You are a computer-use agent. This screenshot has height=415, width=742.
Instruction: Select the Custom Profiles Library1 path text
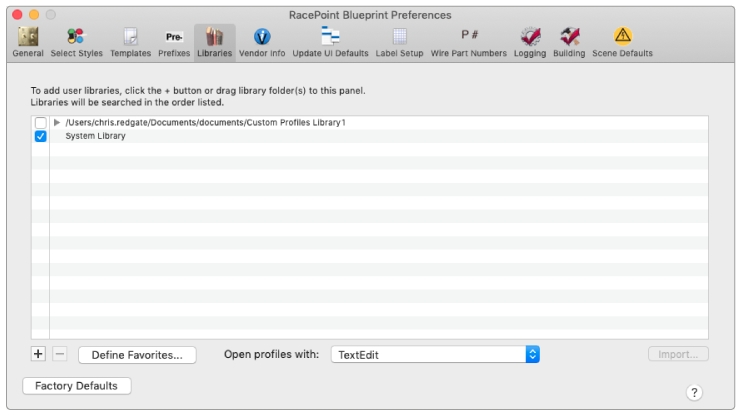point(205,123)
